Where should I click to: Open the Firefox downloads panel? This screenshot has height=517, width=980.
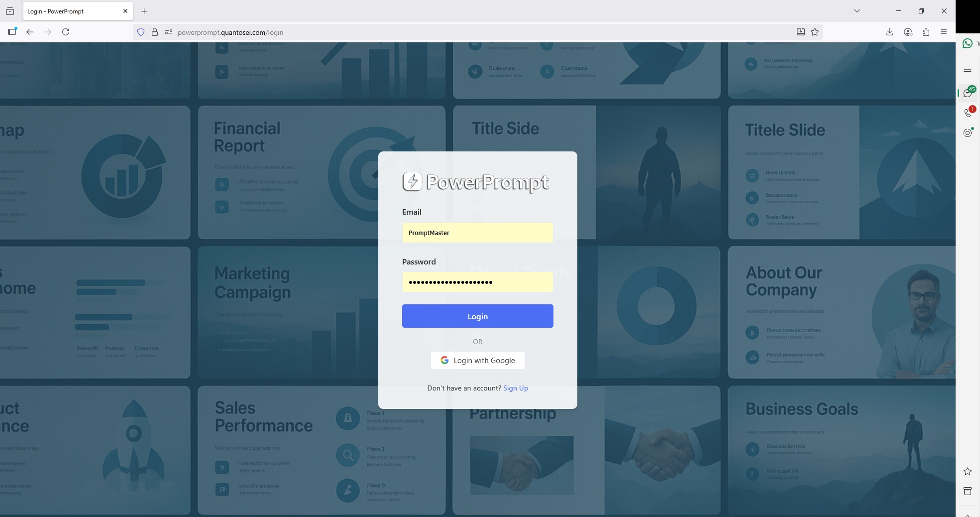pos(889,32)
